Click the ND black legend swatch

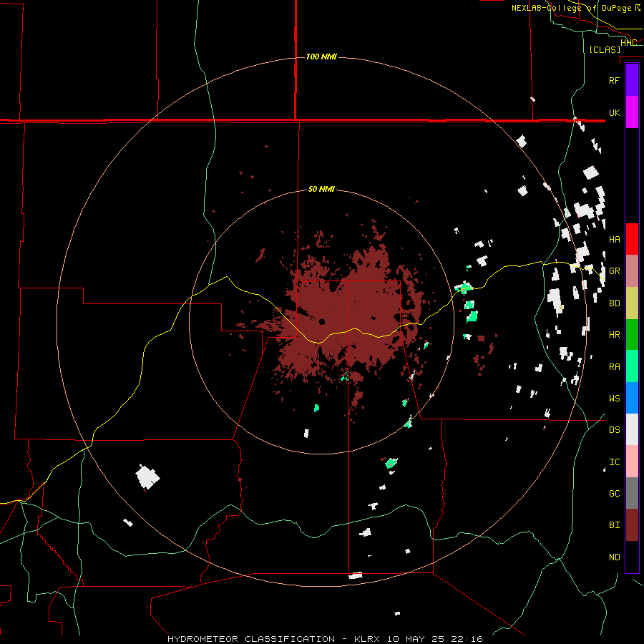[632, 557]
